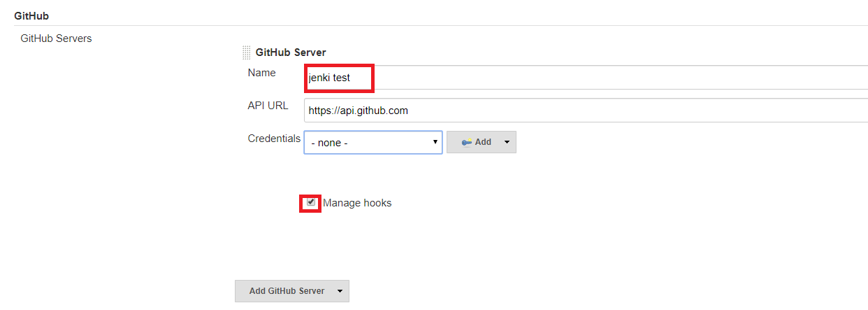Click the Add GitHub Server button label
The width and height of the screenshot is (868, 310).
click(287, 291)
